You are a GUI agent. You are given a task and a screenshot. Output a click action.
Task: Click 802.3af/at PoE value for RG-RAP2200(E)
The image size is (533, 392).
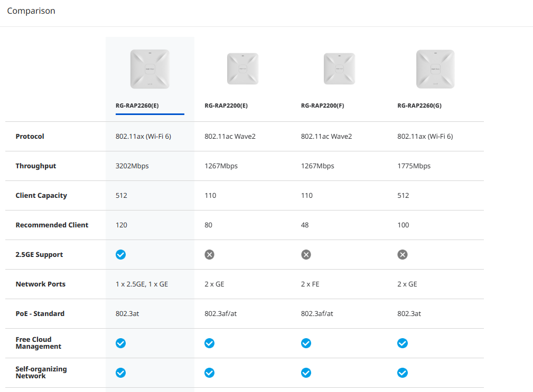[221, 313]
